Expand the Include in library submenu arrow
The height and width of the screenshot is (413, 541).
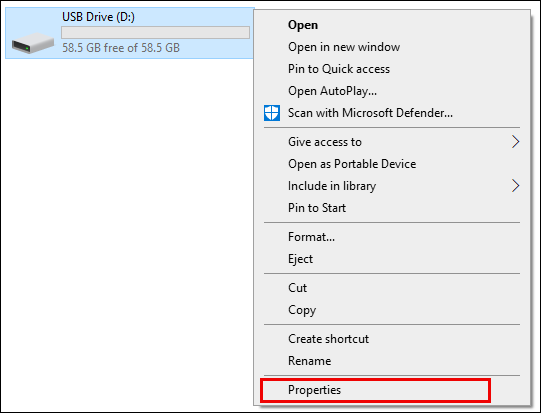(515, 186)
